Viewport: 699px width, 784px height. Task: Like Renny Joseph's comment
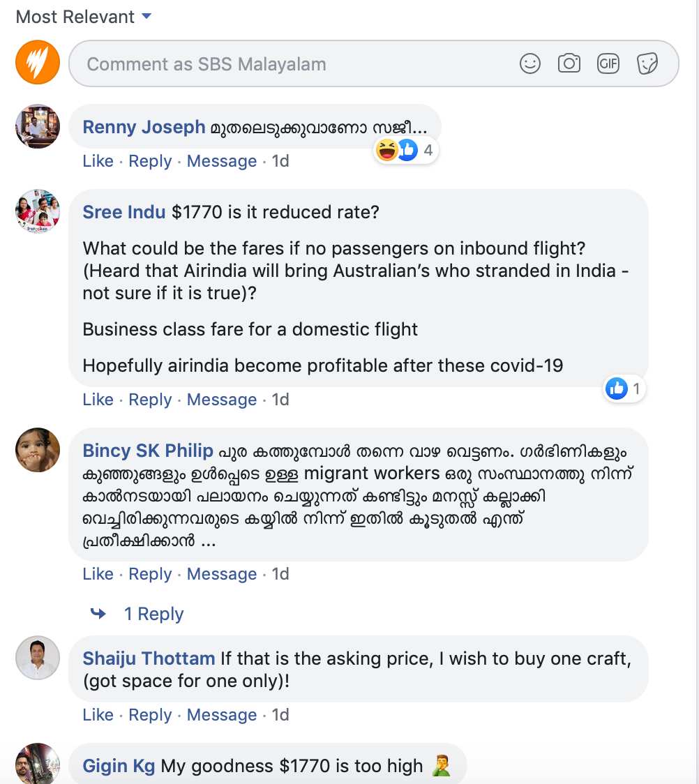(x=98, y=161)
